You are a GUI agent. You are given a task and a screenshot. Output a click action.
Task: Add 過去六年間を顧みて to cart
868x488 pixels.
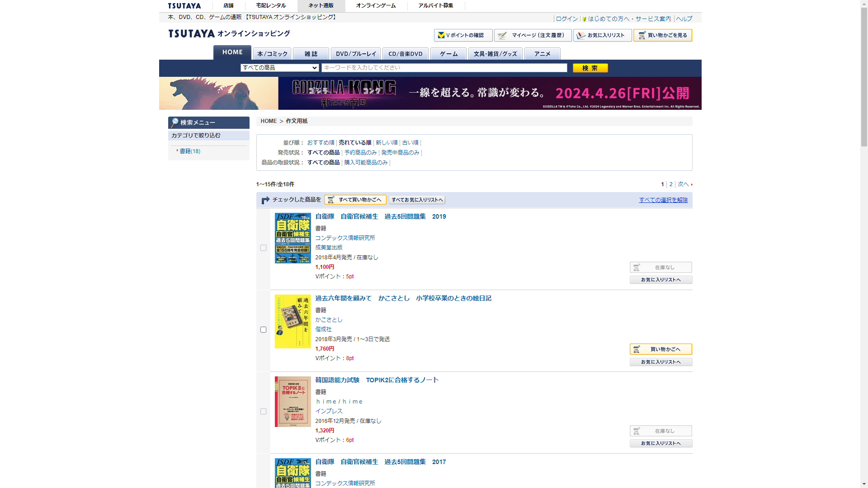click(660, 349)
